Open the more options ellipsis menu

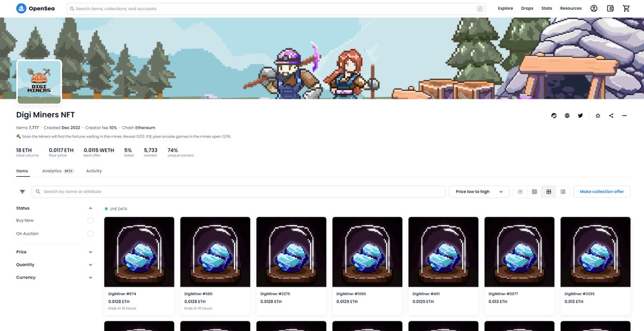(x=624, y=116)
